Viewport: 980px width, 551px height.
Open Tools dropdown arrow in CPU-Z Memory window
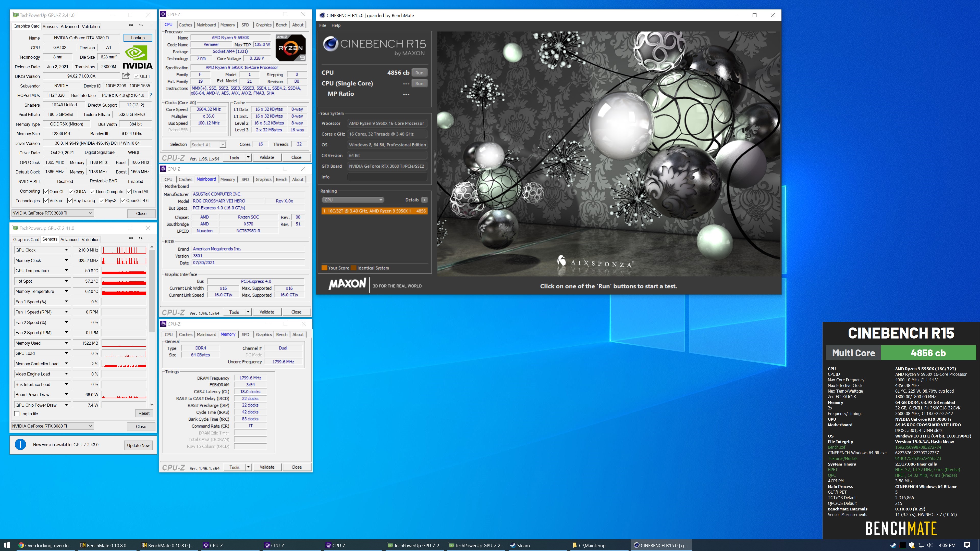(x=248, y=467)
